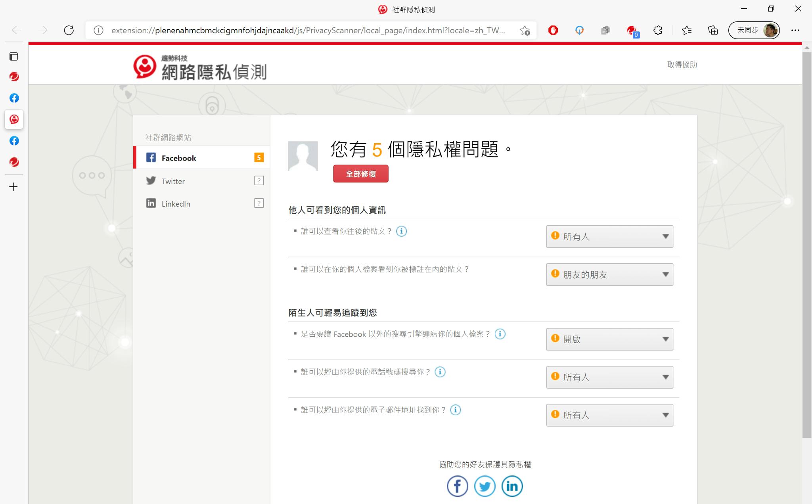Open info icon for 誰可以查看你往後的貼文
This screenshot has height=504, width=812.
[x=401, y=231]
